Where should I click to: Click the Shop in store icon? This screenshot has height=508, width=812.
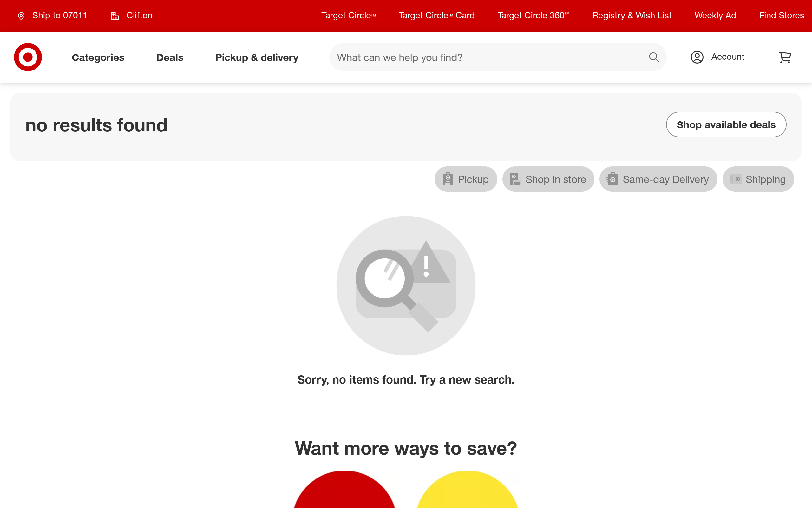515,179
